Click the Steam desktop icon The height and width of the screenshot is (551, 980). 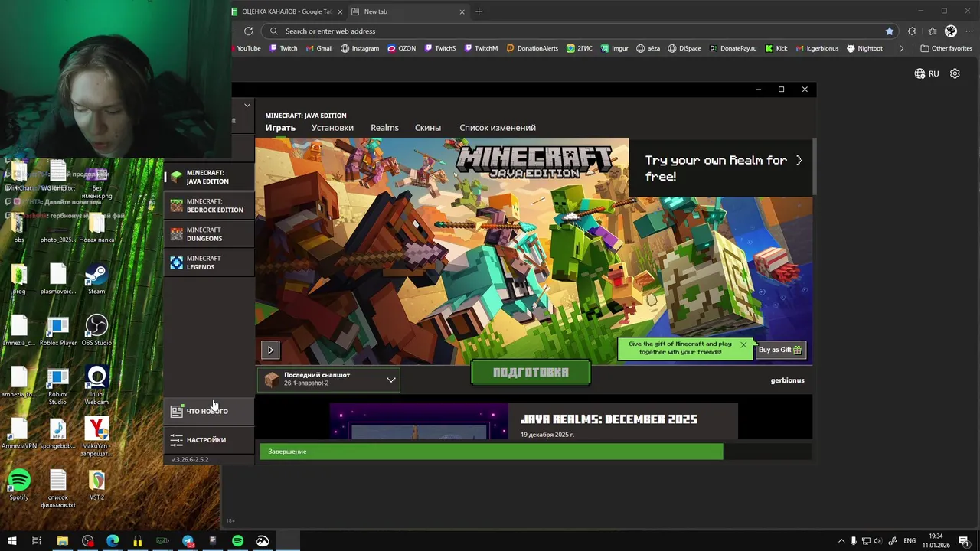pyautogui.click(x=96, y=279)
